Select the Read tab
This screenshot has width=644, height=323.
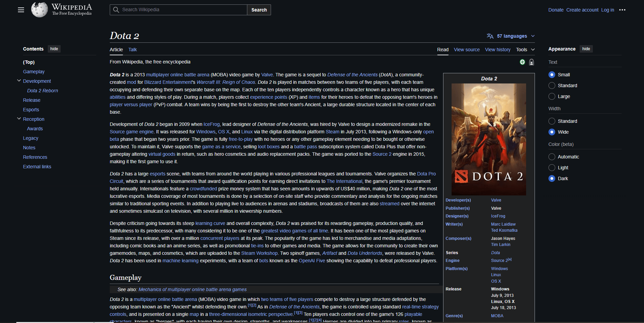pos(443,50)
